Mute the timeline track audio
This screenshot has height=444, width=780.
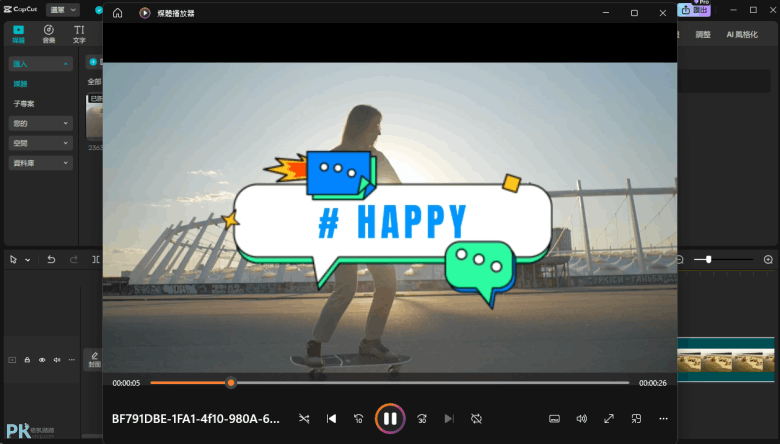(x=57, y=360)
